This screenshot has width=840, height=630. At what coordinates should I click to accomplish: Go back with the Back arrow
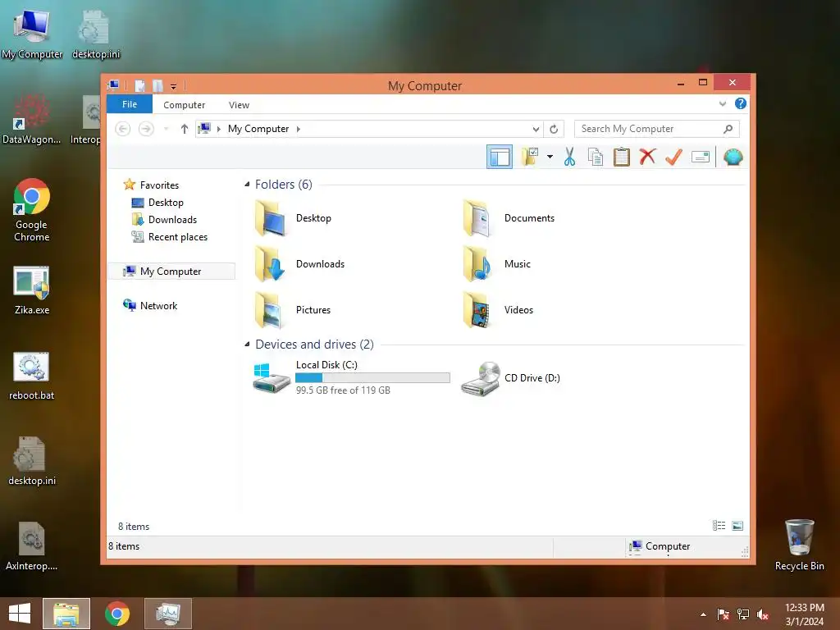click(123, 129)
